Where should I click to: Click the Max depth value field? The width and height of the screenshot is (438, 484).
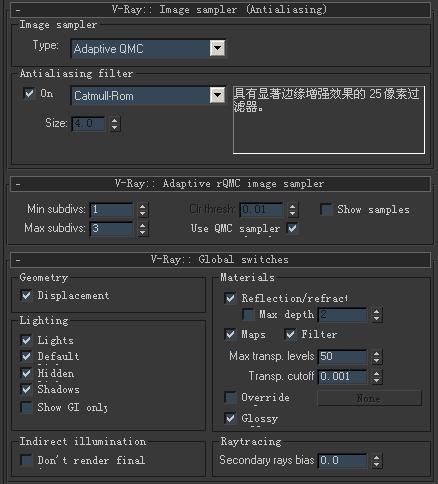343,314
